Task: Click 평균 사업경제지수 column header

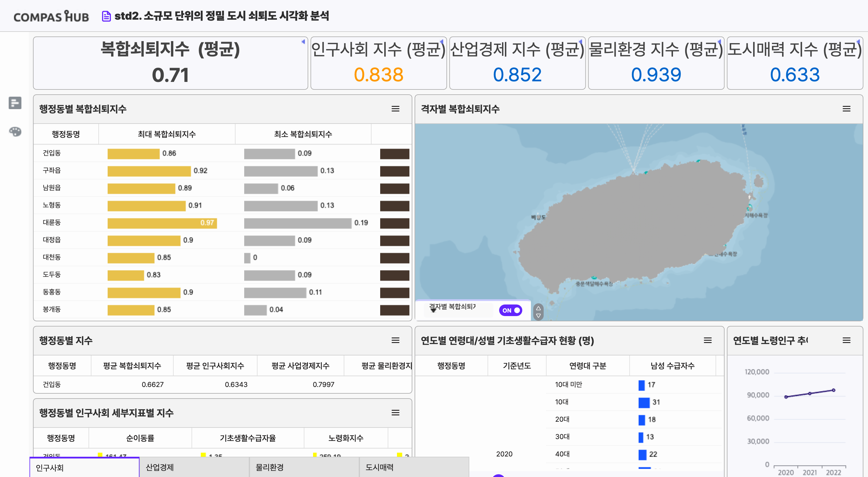Action: 300,366
